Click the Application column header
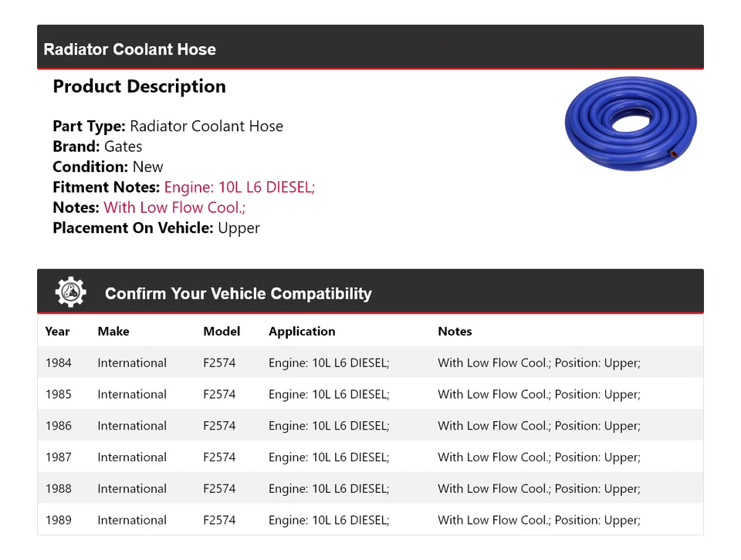 (x=302, y=332)
